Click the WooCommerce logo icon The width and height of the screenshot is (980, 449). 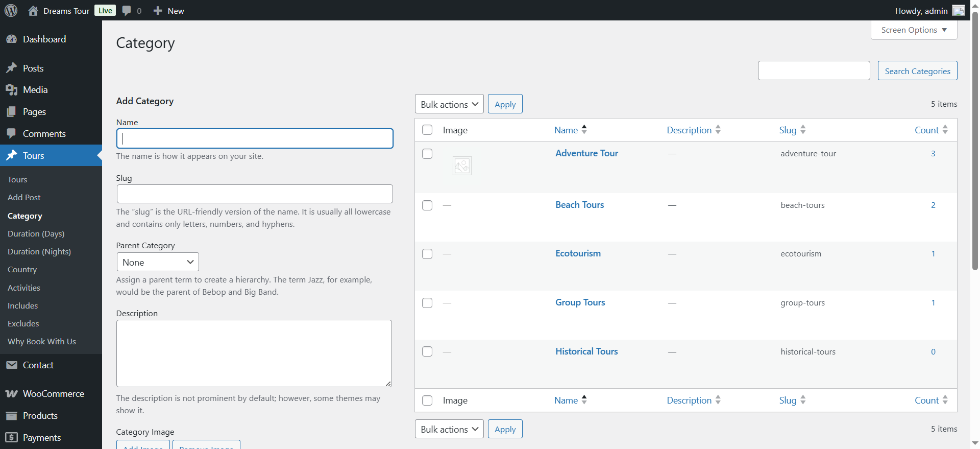pyautogui.click(x=11, y=394)
